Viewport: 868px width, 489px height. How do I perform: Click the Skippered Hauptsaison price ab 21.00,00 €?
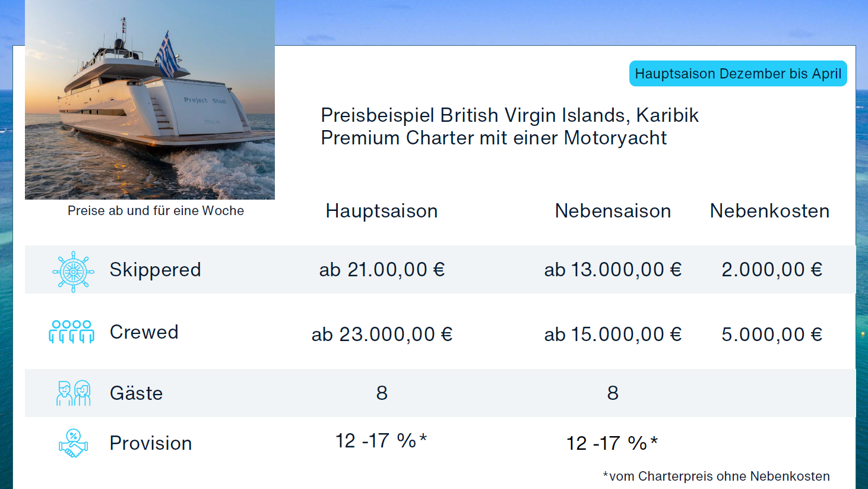tap(382, 270)
